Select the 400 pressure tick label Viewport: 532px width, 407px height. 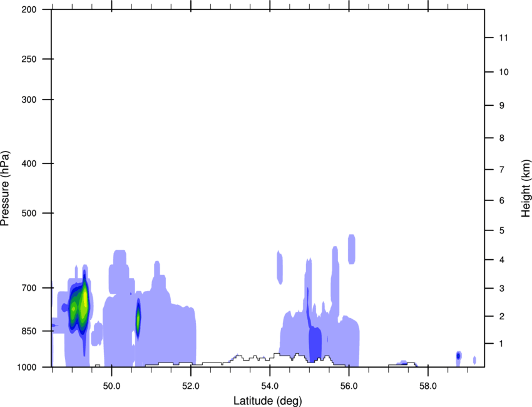(29, 163)
